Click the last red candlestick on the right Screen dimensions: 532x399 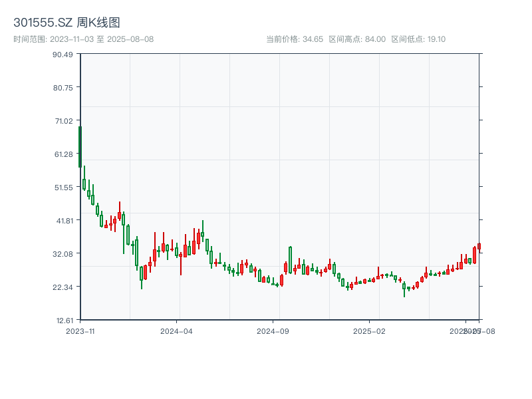coord(479,246)
